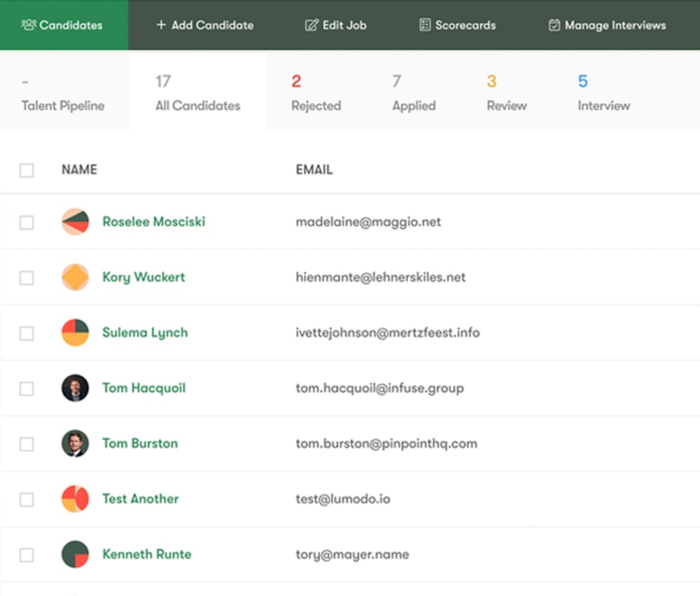Image resolution: width=700 pixels, height=596 pixels.
Task: Open Tom Hacquoil's candidate link
Action: (x=143, y=388)
